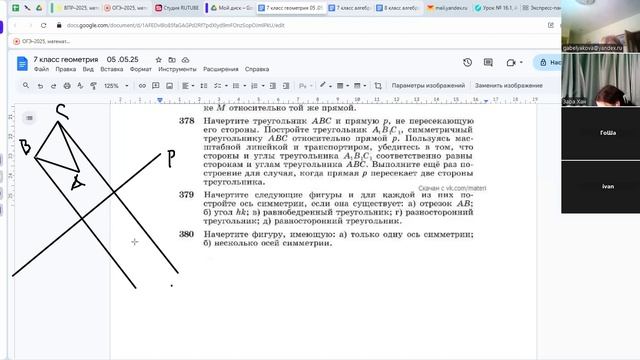The image size is (640, 360).
Task: Open the Расширения menu
Action: click(220, 69)
